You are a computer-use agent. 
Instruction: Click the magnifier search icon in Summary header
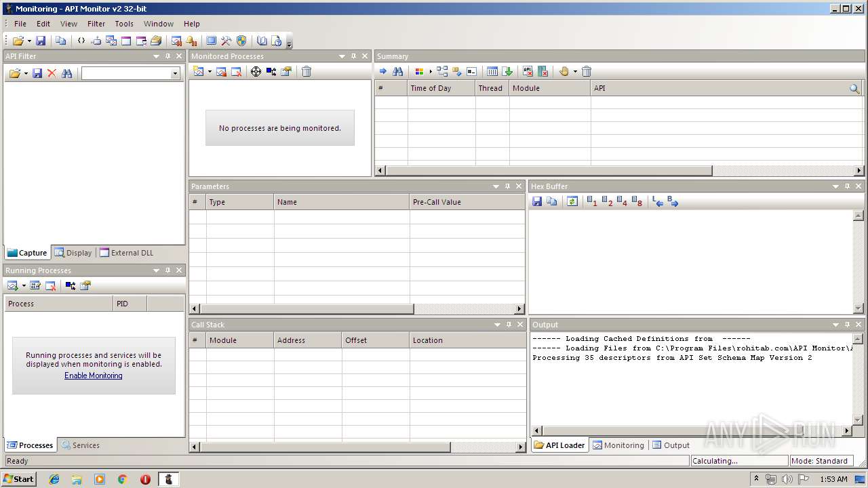click(x=854, y=88)
